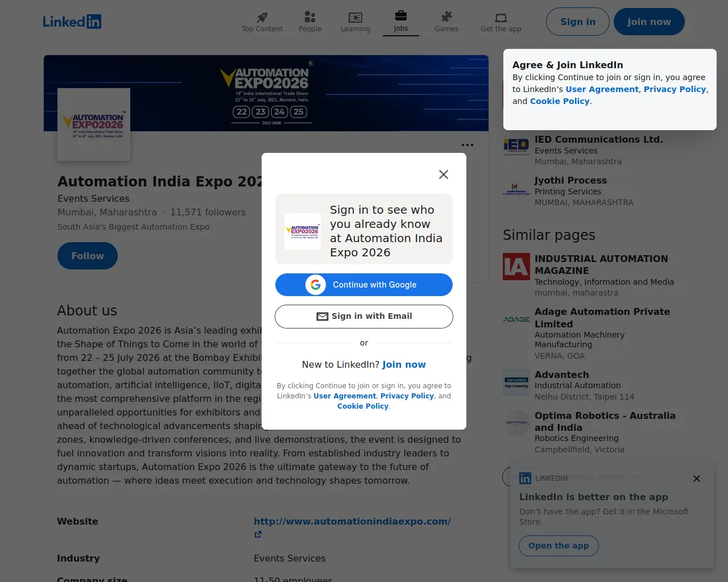The image size is (728, 582).
Task: Click the 'About us' heading
Action: coord(87,311)
